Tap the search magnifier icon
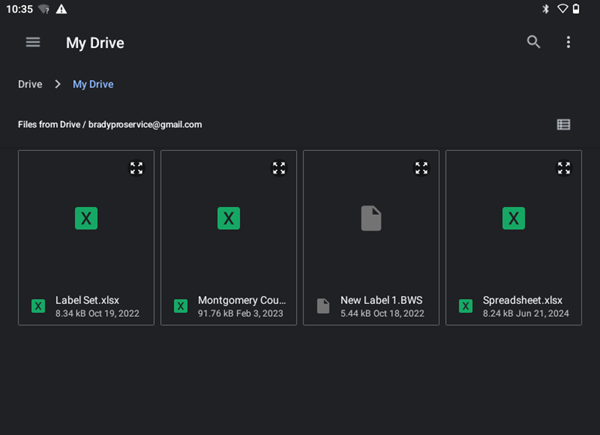600x435 pixels. tap(534, 42)
